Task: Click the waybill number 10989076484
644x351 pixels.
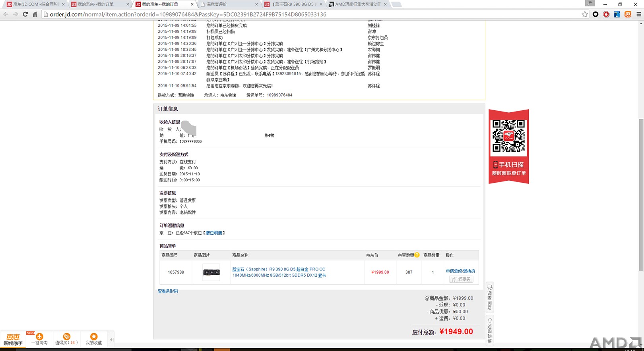Action: (x=279, y=95)
